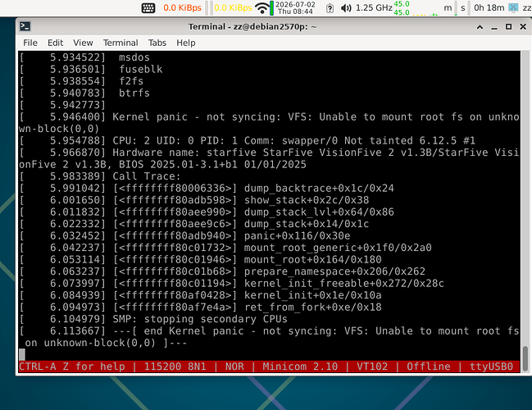Screen dimensions: 532x410
Task: Open the Edit menu
Action: [55, 43]
